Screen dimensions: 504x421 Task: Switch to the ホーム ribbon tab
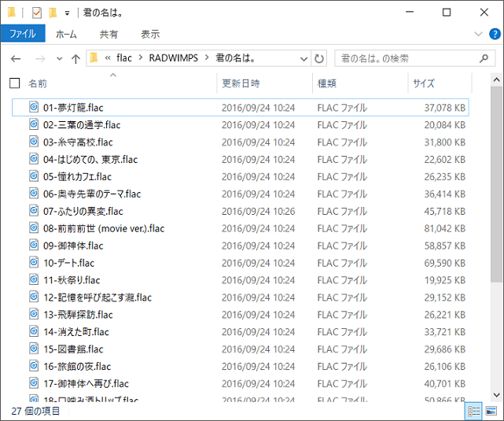click(66, 34)
